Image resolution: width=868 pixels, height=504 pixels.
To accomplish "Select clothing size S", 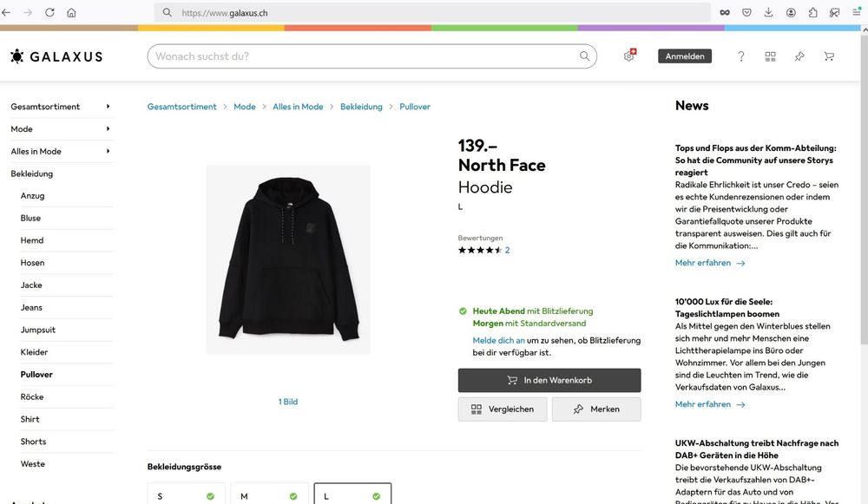I will tap(186, 495).
